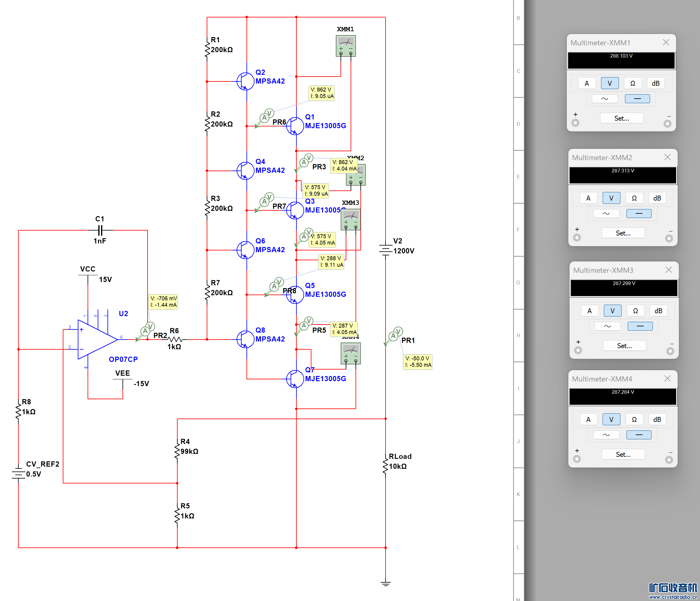This screenshot has height=601, width=700.
Task: Select ohmmeter mode on Multimeter-XMM2
Action: click(634, 198)
